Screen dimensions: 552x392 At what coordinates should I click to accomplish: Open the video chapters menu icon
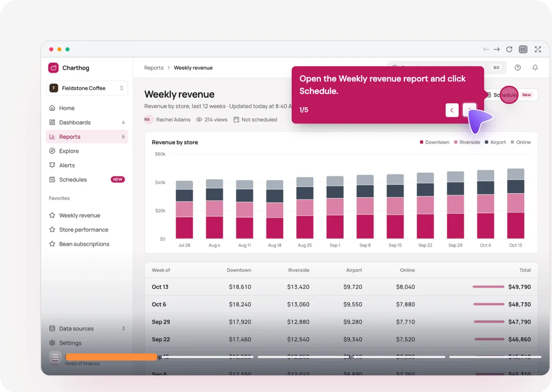click(x=55, y=357)
